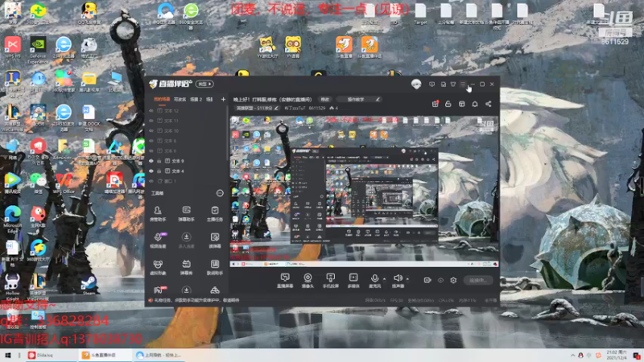This screenshot has width=644, height=362.
Task: Open the 主播任务 streamer tasks tool
Action: point(214,214)
